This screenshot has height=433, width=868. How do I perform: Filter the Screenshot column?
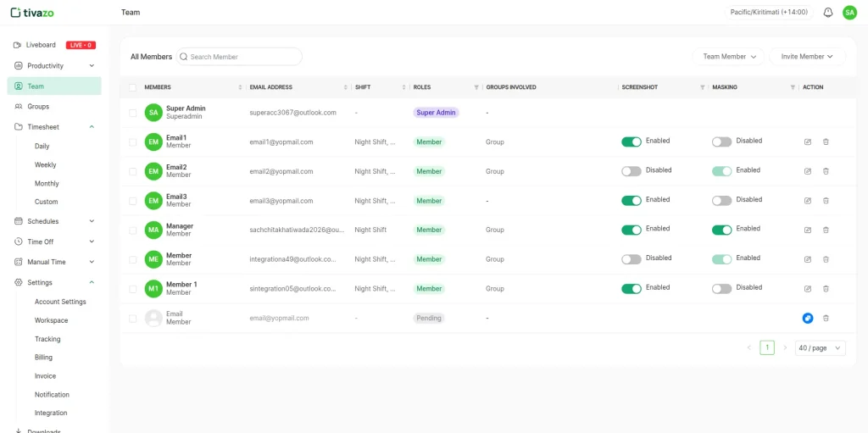click(703, 87)
